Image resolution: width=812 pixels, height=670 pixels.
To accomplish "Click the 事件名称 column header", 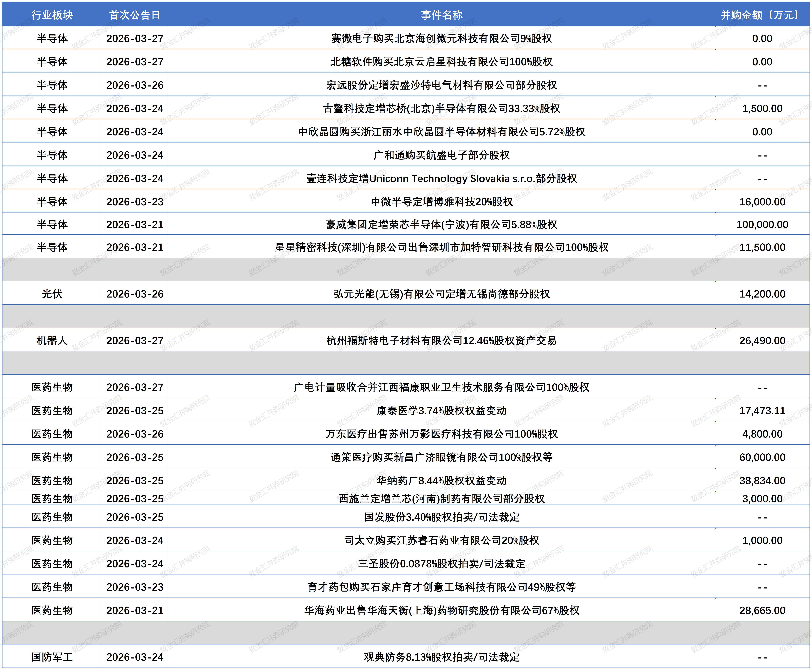I will click(442, 15).
